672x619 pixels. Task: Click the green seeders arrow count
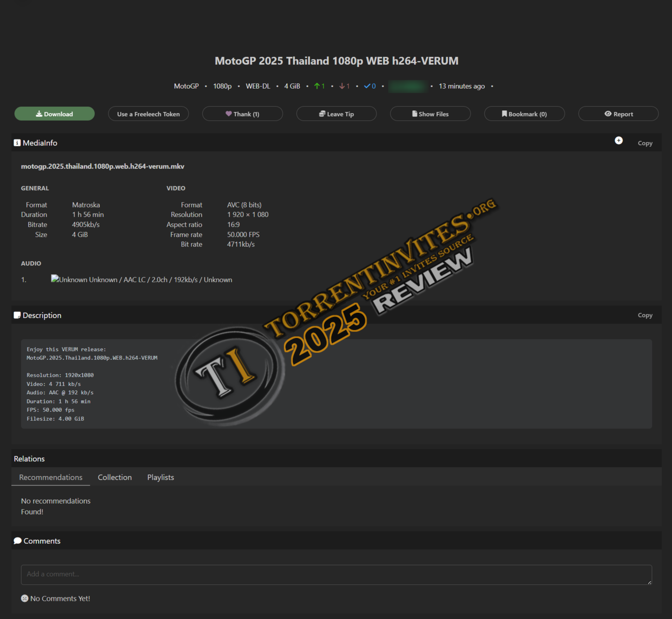tap(319, 86)
